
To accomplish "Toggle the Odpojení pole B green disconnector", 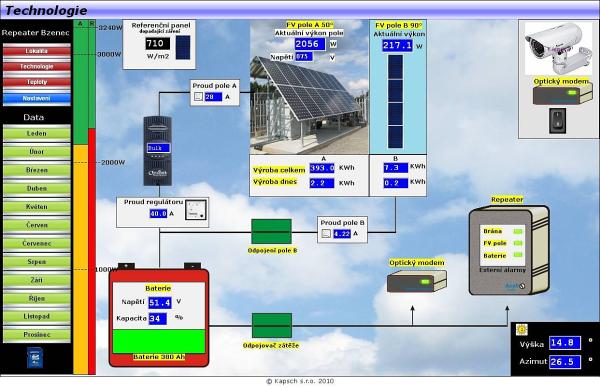I will point(271,231).
